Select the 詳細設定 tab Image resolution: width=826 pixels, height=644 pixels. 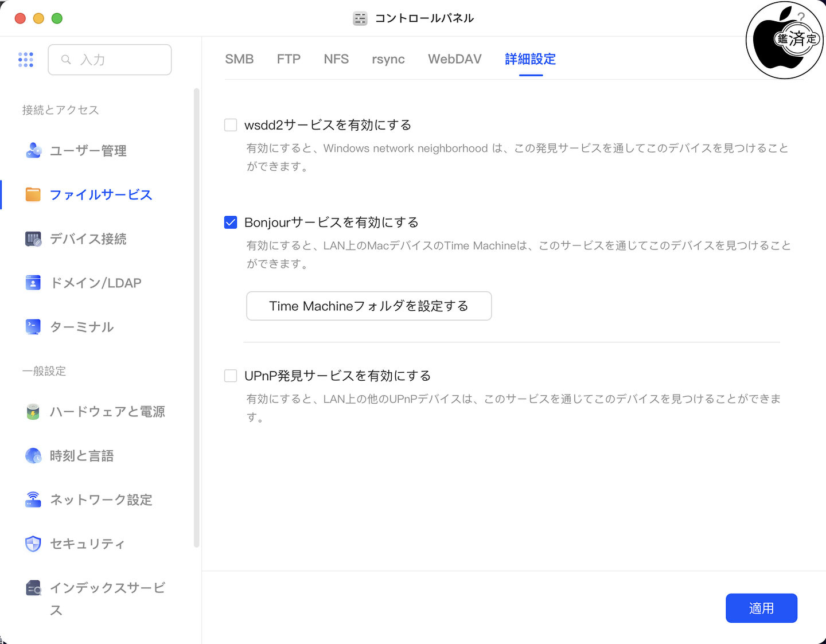[531, 59]
